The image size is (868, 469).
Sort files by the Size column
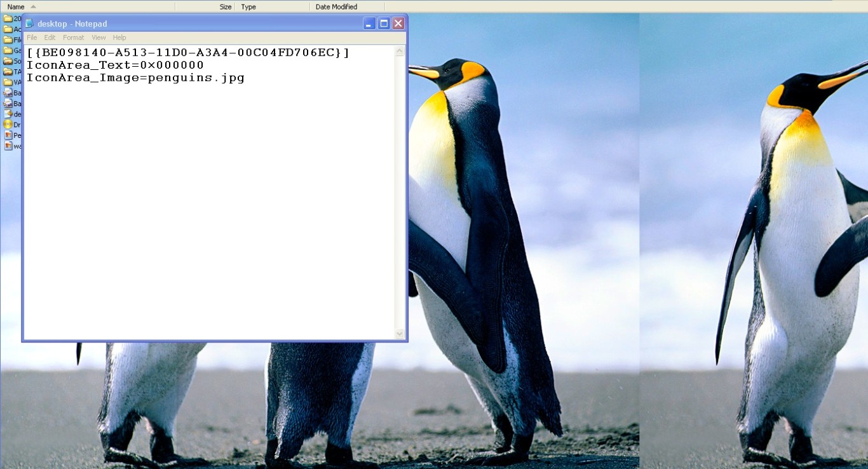tap(225, 6)
